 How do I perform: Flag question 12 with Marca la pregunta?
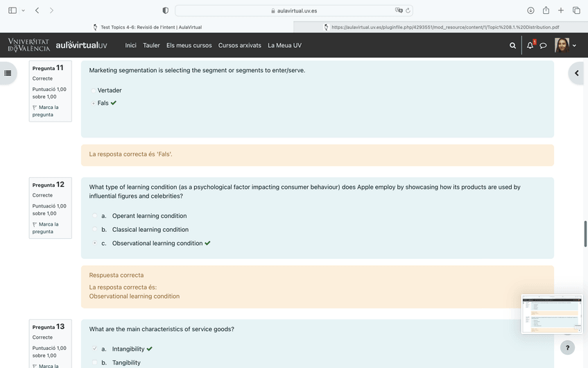45,228
